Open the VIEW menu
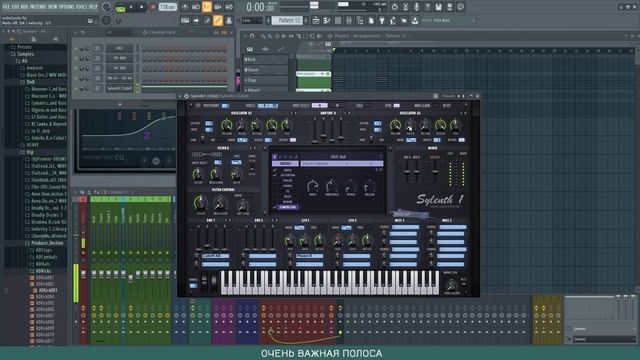The height and width of the screenshot is (360, 640). pos(53,7)
